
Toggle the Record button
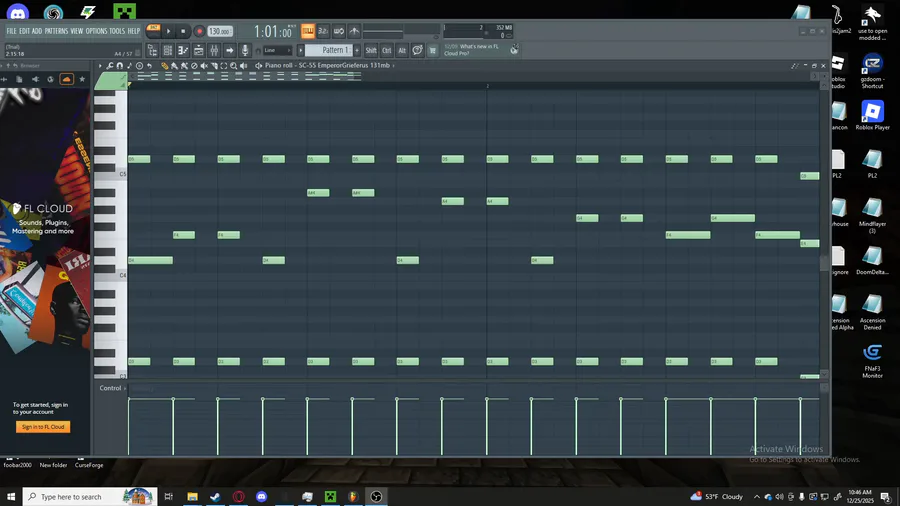click(x=199, y=31)
